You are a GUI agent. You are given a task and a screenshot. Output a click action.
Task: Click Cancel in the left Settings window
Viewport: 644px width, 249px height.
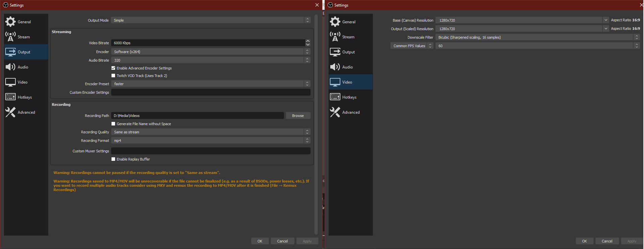coord(282,241)
